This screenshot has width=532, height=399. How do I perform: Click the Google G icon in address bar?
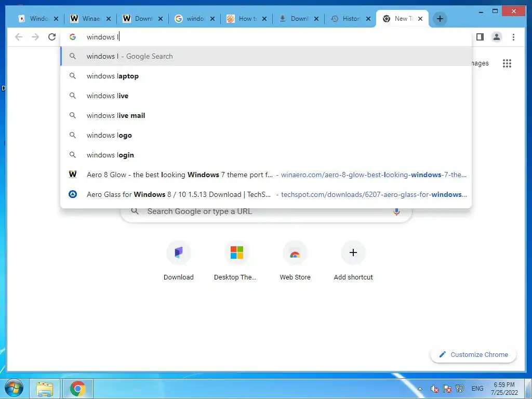point(73,37)
